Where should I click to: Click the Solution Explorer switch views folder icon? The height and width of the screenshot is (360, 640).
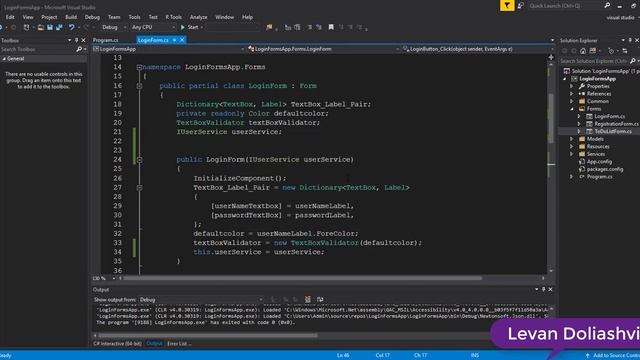click(x=593, y=51)
